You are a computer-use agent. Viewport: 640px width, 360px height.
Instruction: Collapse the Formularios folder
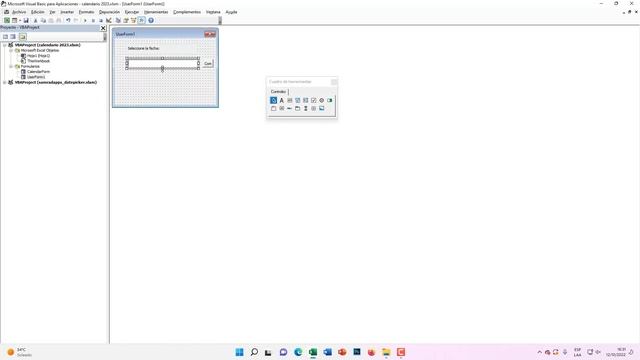point(11,66)
